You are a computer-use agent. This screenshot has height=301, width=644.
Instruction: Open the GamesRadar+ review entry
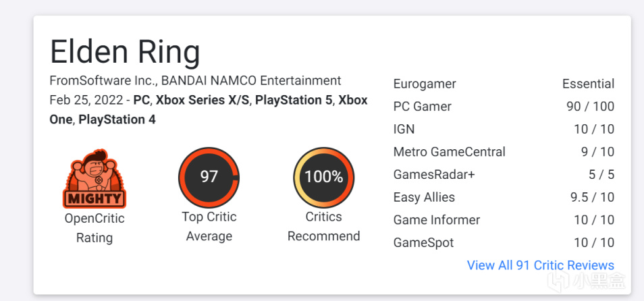point(434,175)
